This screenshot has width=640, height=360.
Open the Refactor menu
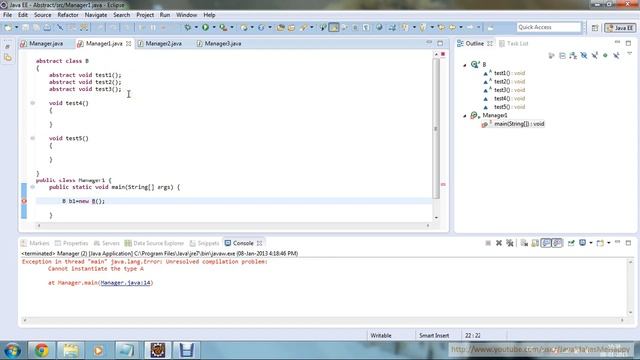[68, 15]
